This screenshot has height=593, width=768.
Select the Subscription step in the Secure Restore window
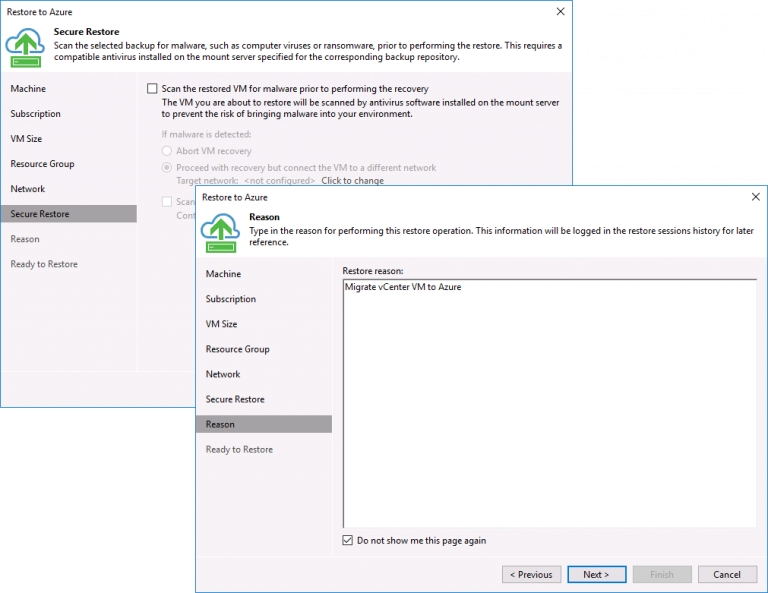tap(35, 114)
